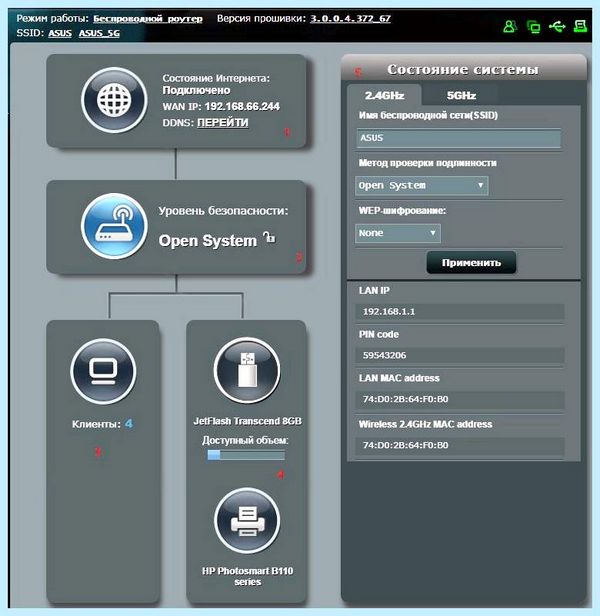Open firmware version 3.0.0.4.372_67 link
The width and height of the screenshot is (600, 616).
pos(350,18)
